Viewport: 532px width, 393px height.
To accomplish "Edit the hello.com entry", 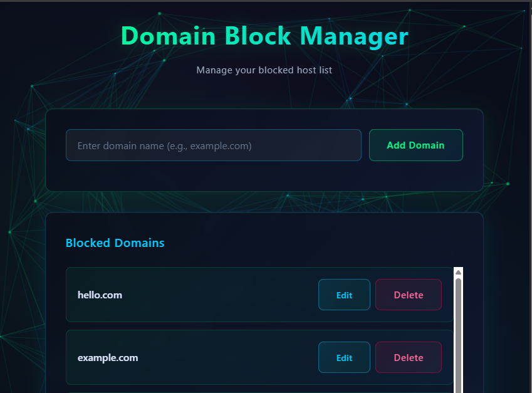I will 344,295.
